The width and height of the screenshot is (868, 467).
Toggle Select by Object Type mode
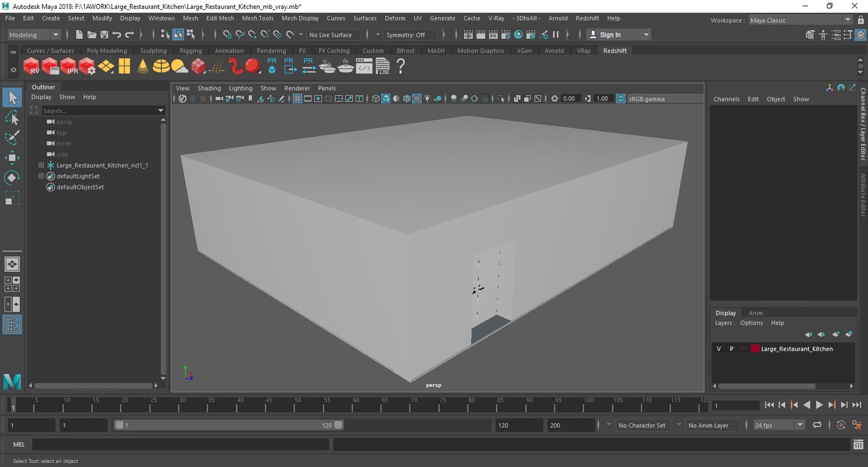click(178, 35)
